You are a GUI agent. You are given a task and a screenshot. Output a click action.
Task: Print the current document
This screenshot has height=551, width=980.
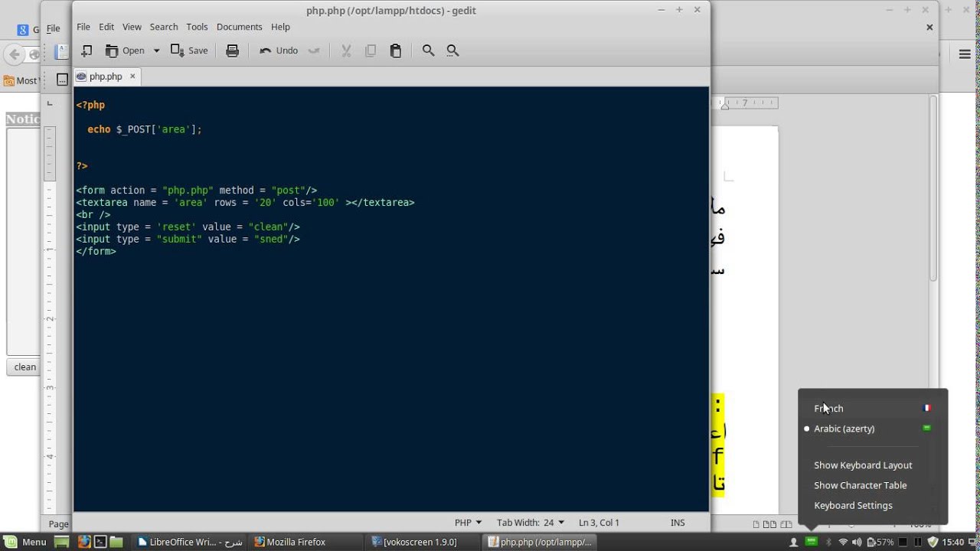coord(233,51)
